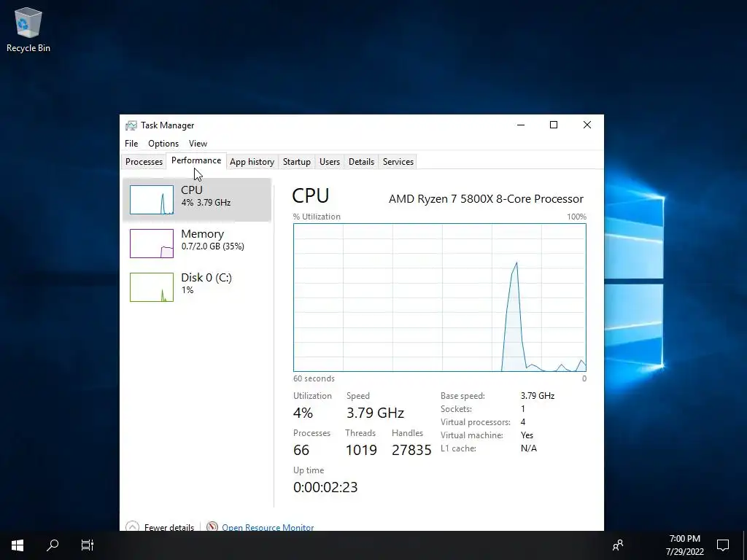This screenshot has width=747, height=560.
Task: Click the Fewer details label
Action: (169, 527)
